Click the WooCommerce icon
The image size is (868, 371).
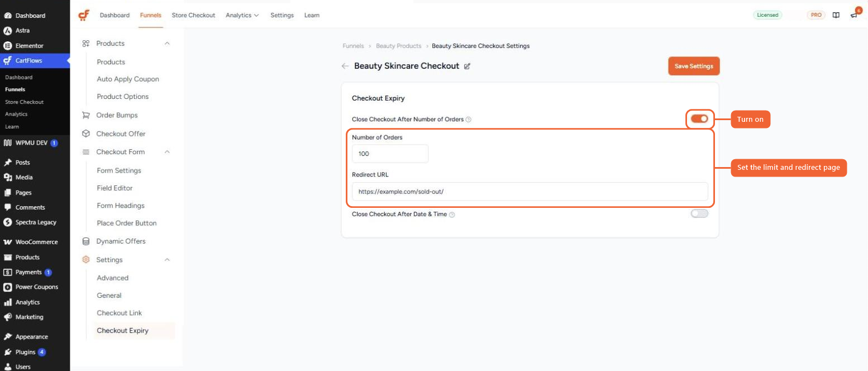pos(8,242)
